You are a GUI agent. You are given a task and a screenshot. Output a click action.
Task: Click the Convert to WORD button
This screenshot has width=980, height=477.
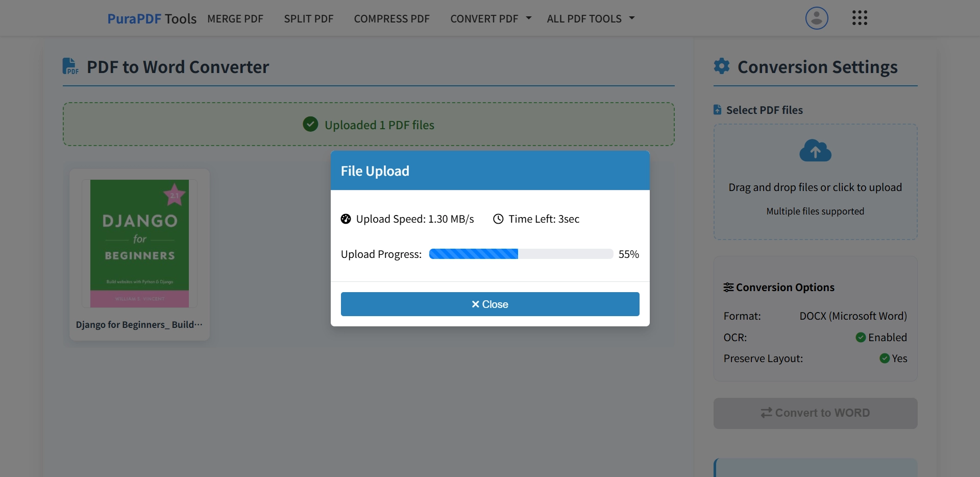point(815,413)
